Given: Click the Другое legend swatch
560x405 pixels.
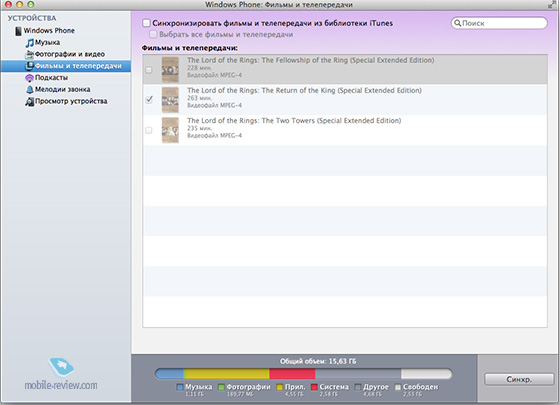Looking at the screenshot, I should 358,387.
